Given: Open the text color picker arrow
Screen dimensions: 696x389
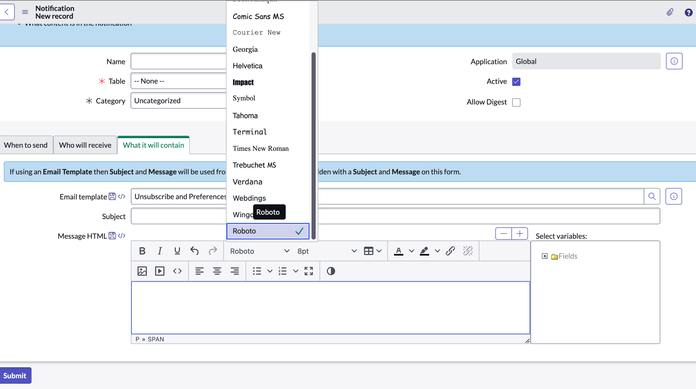Looking at the screenshot, I should (x=411, y=251).
